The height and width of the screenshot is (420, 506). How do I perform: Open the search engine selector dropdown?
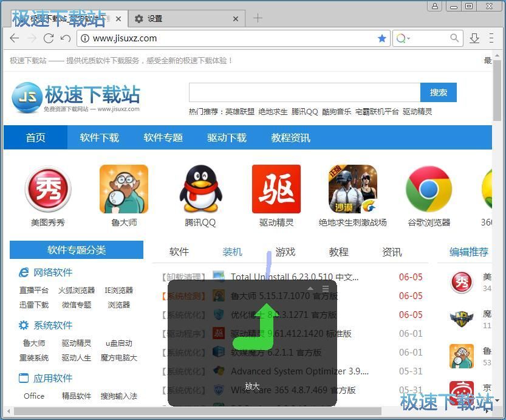[x=403, y=38]
